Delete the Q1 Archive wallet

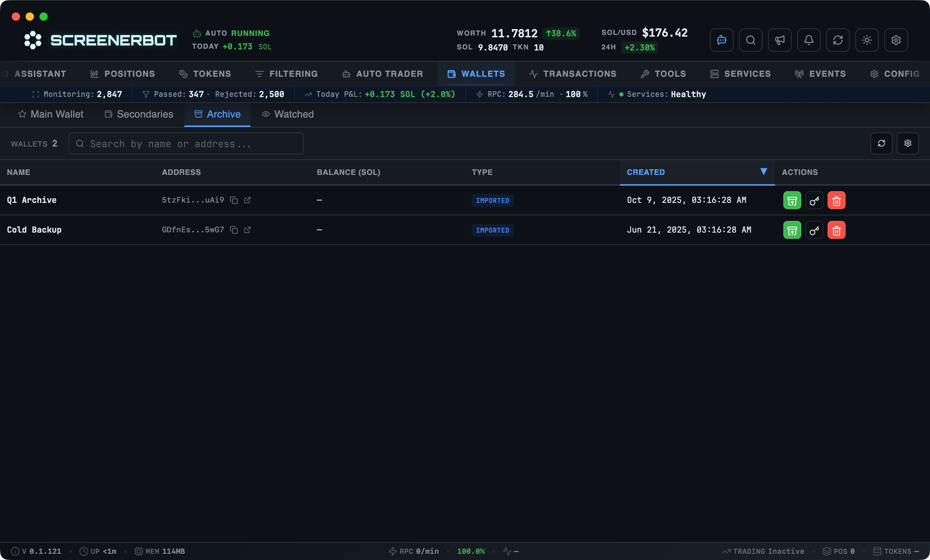tap(836, 200)
